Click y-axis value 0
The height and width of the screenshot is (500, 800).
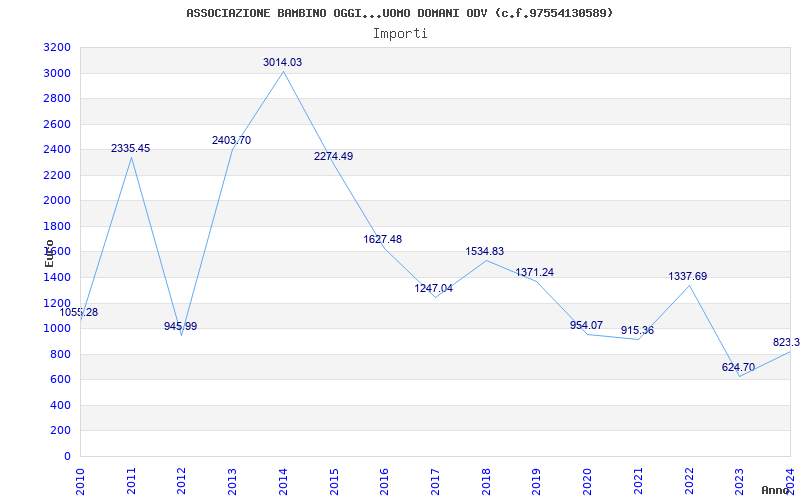(67, 456)
